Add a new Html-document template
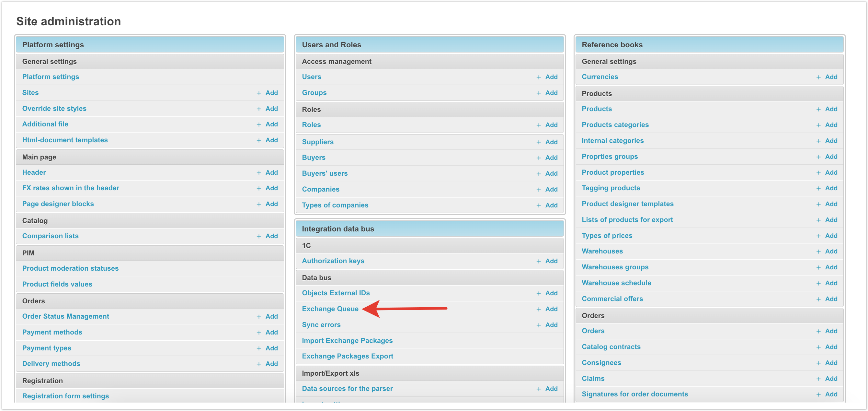The width and height of the screenshot is (868, 411). pos(271,140)
